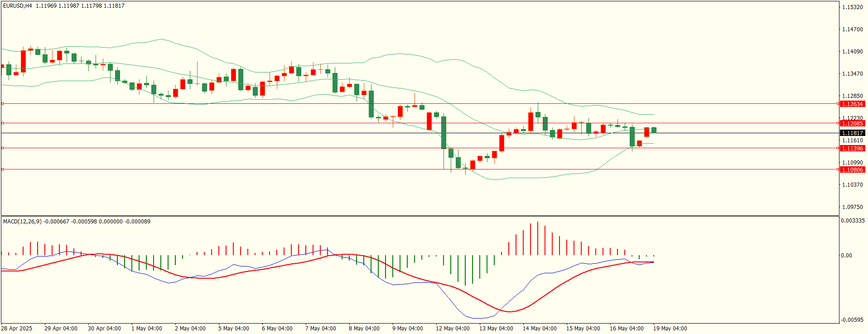Select the latest green candle on chart
The width and height of the screenshot is (868, 334).
654,131
